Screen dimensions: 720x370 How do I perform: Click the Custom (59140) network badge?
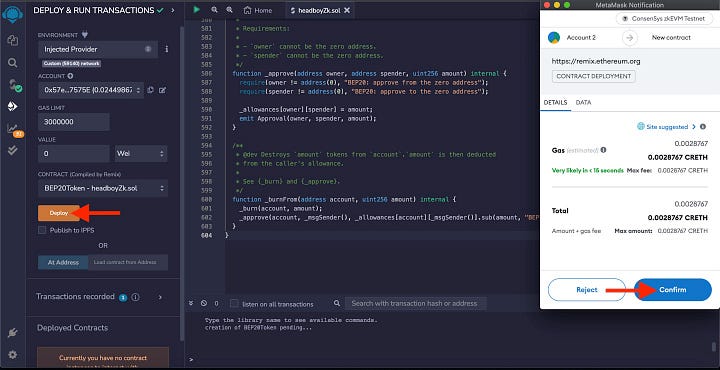coord(72,63)
